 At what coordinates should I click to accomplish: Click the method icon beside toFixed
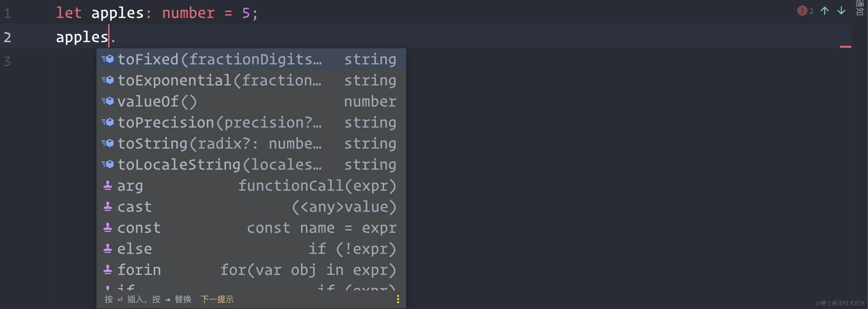[108, 59]
